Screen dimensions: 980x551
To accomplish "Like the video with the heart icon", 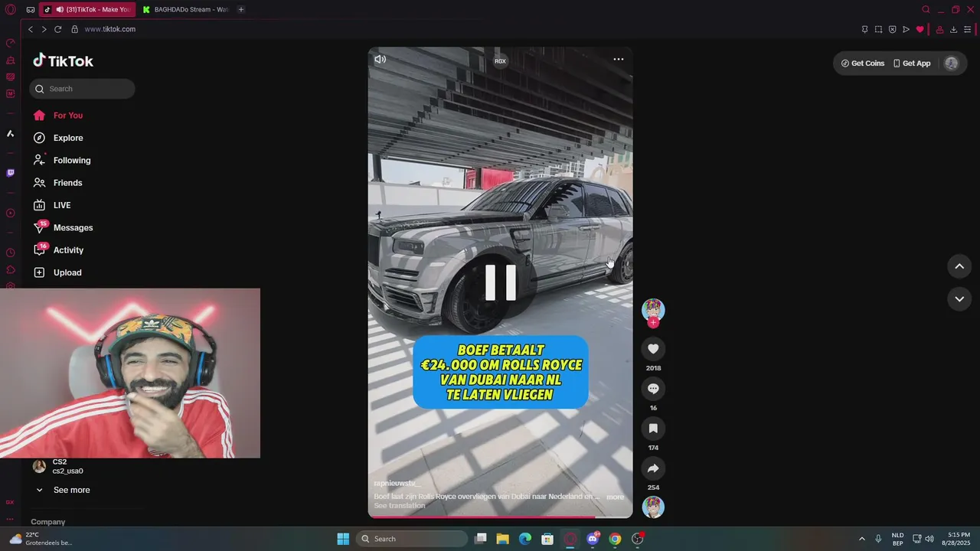I will point(653,349).
